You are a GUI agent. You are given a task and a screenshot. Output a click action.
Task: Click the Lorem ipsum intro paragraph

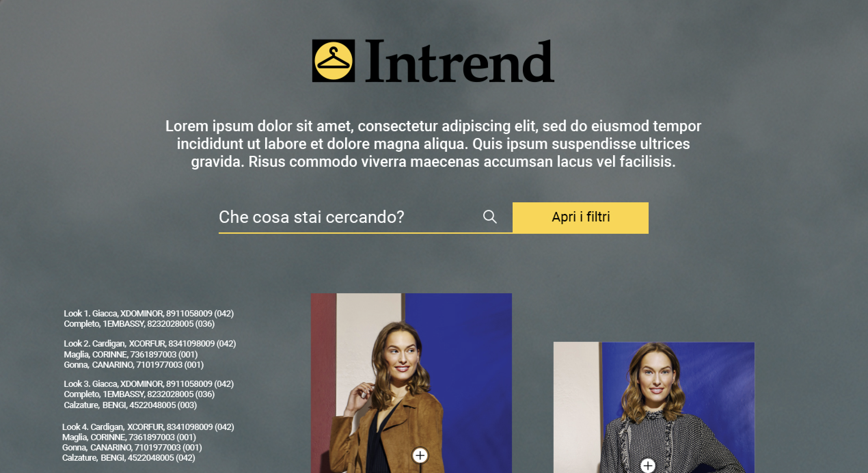[x=433, y=144]
